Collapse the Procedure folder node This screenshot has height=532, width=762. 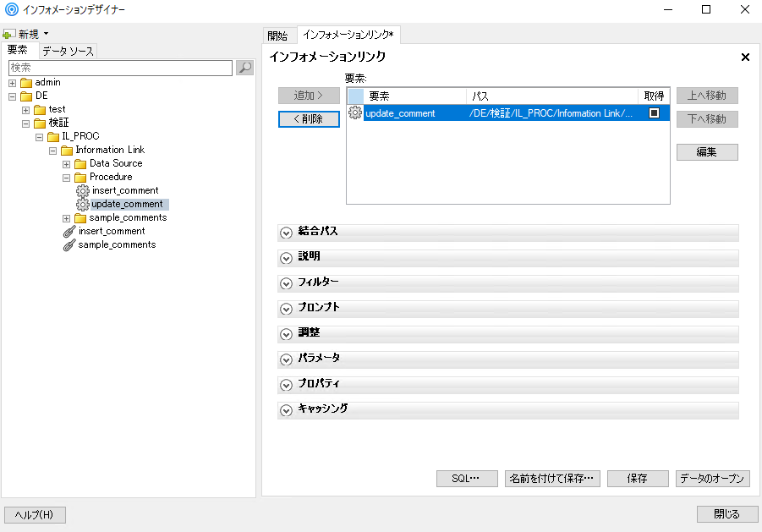[x=67, y=178]
